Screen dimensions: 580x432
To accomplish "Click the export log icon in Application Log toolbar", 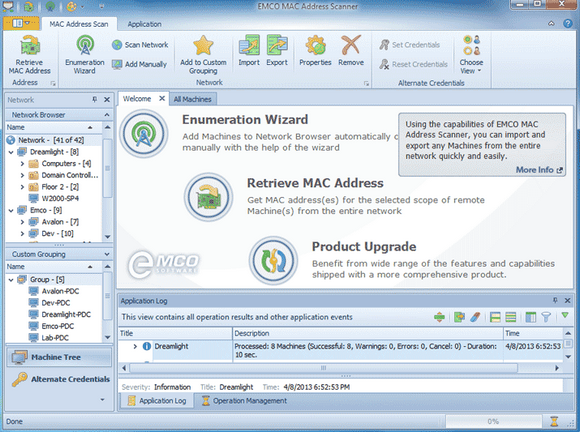I will click(459, 317).
